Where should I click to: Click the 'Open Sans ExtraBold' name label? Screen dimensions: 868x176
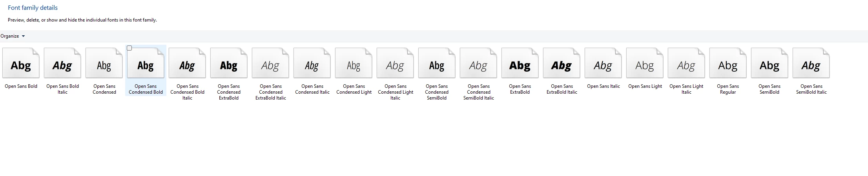(x=520, y=89)
